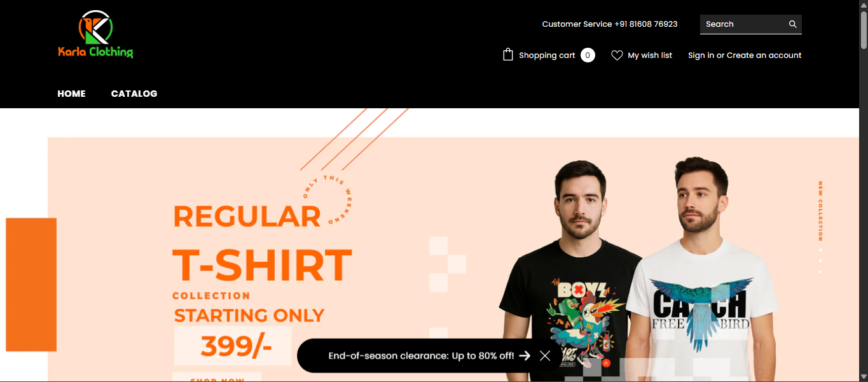The width and height of the screenshot is (868, 382).
Task: Click the end-of-season clearance offer text
Action: click(421, 356)
